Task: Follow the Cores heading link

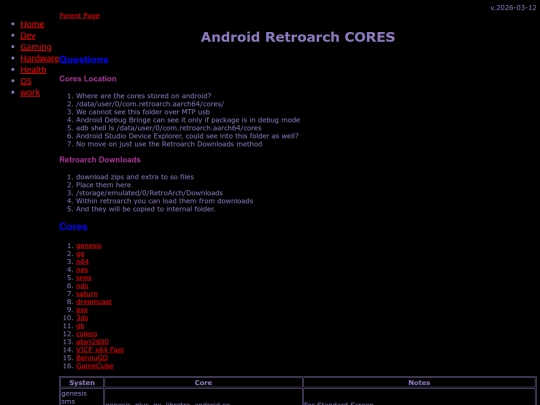Action: pyautogui.click(x=73, y=227)
